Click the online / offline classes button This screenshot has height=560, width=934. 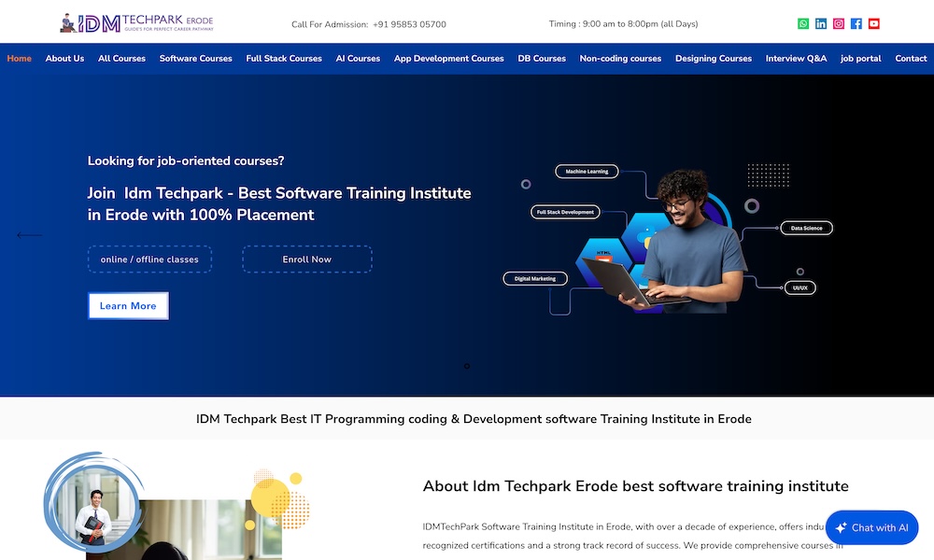coord(149,259)
